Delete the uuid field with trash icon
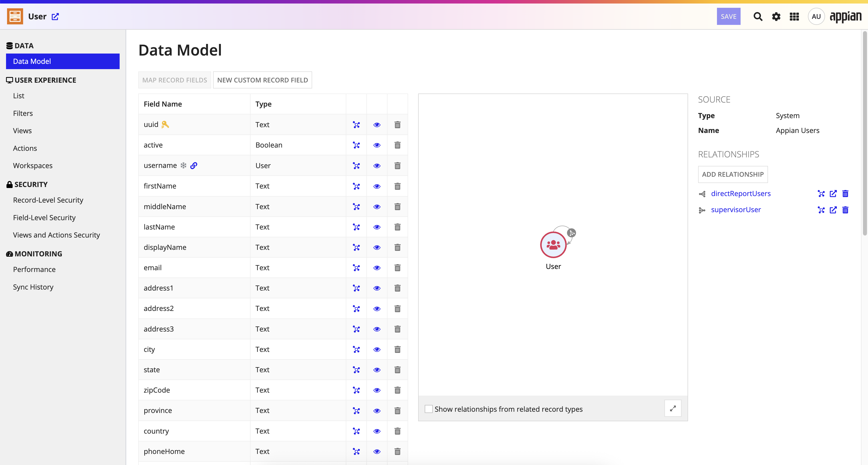 pyautogui.click(x=397, y=125)
